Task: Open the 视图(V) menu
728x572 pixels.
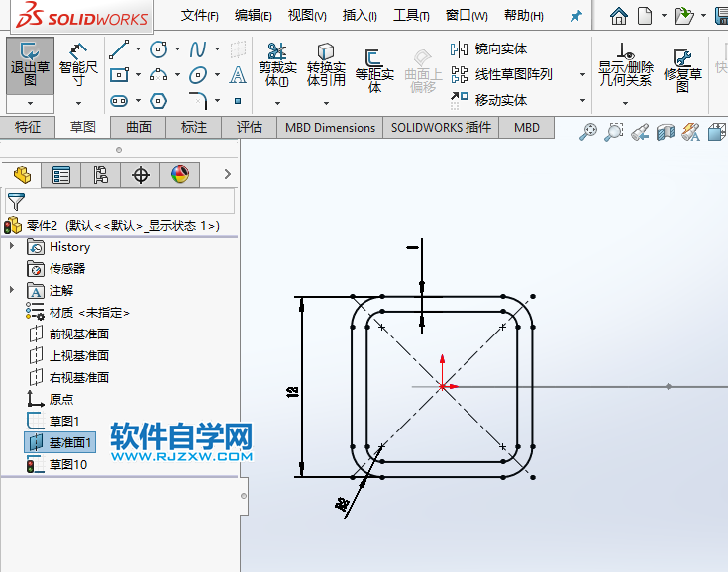Action: point(307,16)
